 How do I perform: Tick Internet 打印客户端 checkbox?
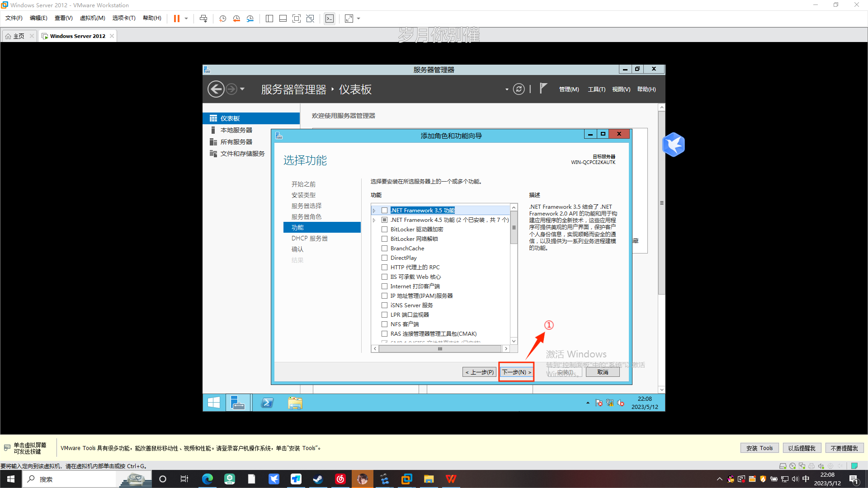pos(385,286)
